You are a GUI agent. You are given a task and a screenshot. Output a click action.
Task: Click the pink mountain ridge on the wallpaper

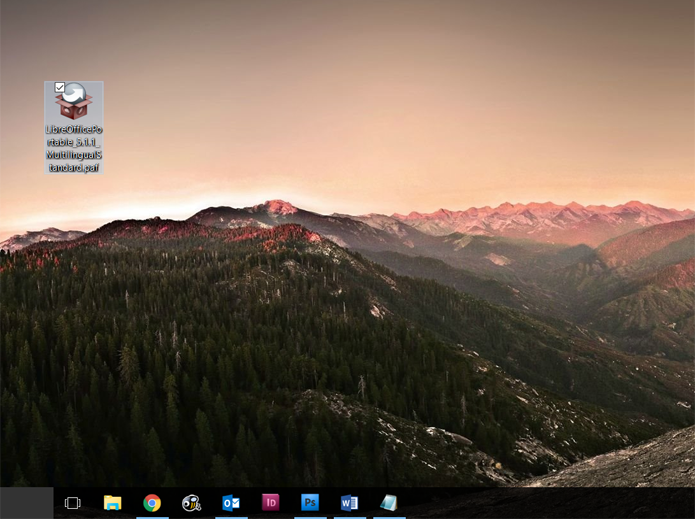point(545,217)
